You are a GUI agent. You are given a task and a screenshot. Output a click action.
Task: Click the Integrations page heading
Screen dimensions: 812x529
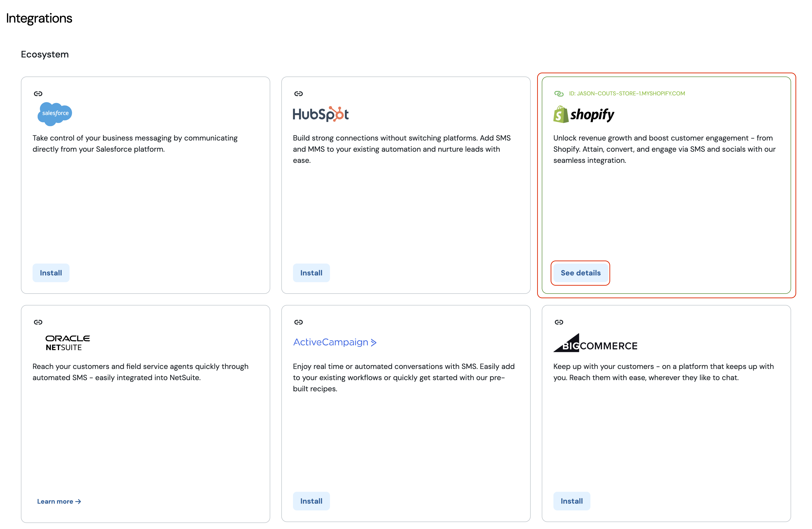[39, 18]
